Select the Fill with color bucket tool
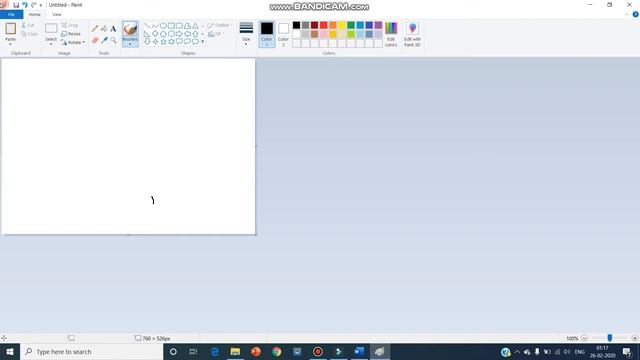This screenshot has width=640, height=360. point(104,29)
